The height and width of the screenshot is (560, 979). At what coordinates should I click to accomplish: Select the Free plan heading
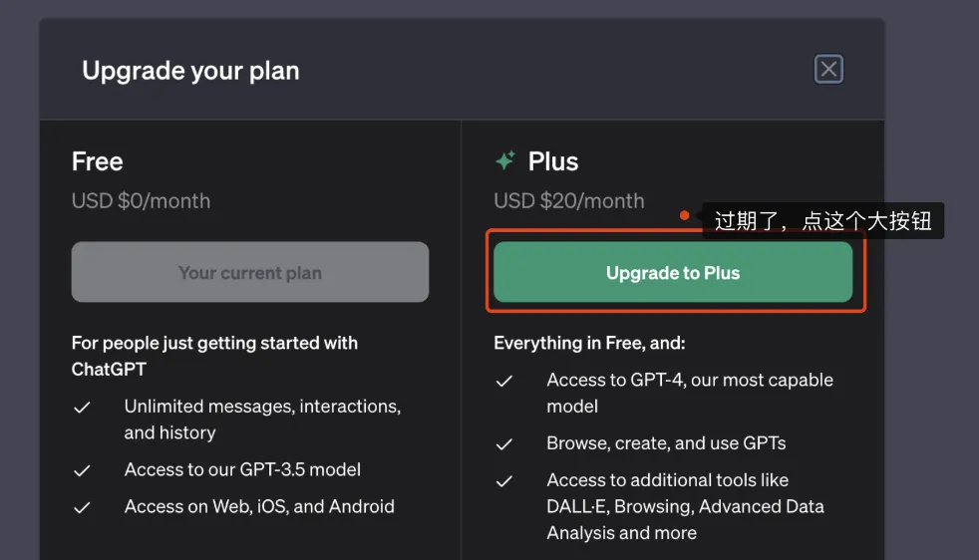pyautogui.click(x=98, y=161)
